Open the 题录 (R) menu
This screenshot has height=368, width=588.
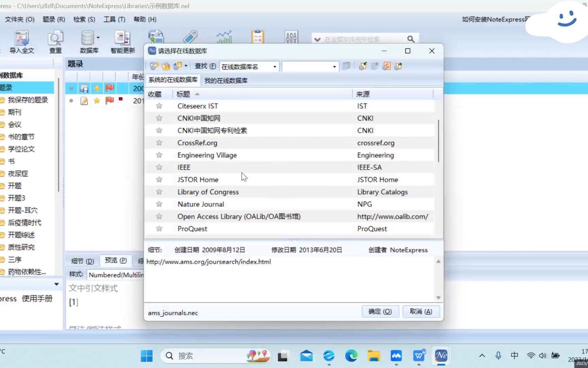[x=54, y=19]
